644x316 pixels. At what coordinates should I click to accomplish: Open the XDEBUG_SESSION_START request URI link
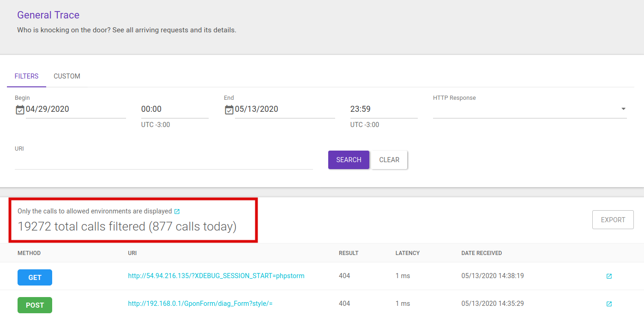click(216, 276)
